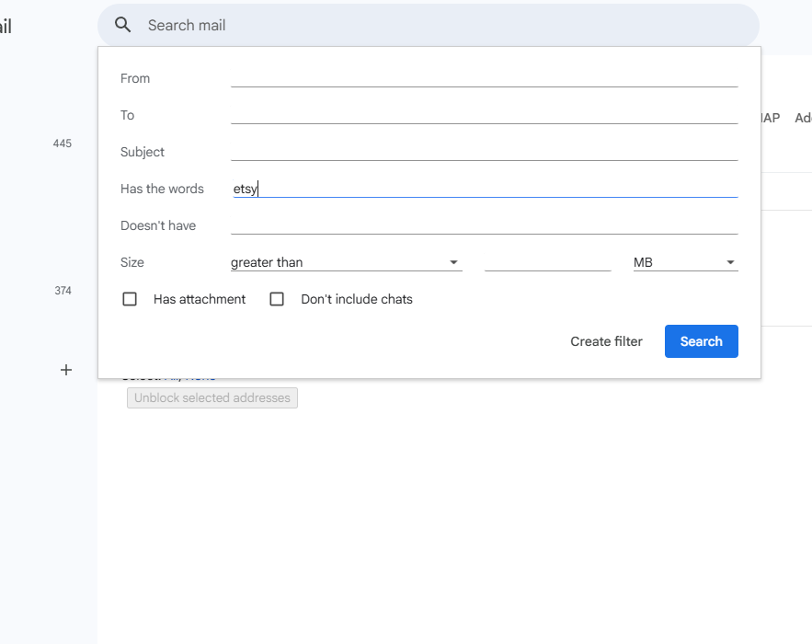Image resolution: width=812 pixels, height=644 pixels.
Task: Click into the To field
Action: pos(484,115)
